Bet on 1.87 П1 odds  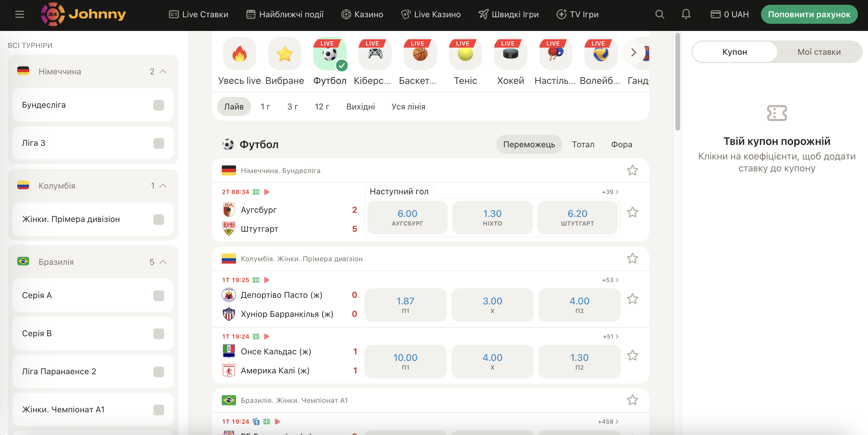click(405, 304)
